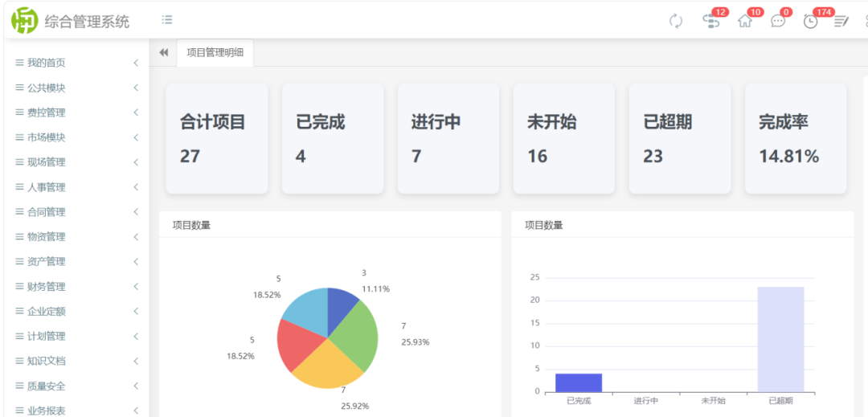Screen dimensions: 868x417
Task: Click the refresh icon in top bar
Action: (x=676, y=22)
